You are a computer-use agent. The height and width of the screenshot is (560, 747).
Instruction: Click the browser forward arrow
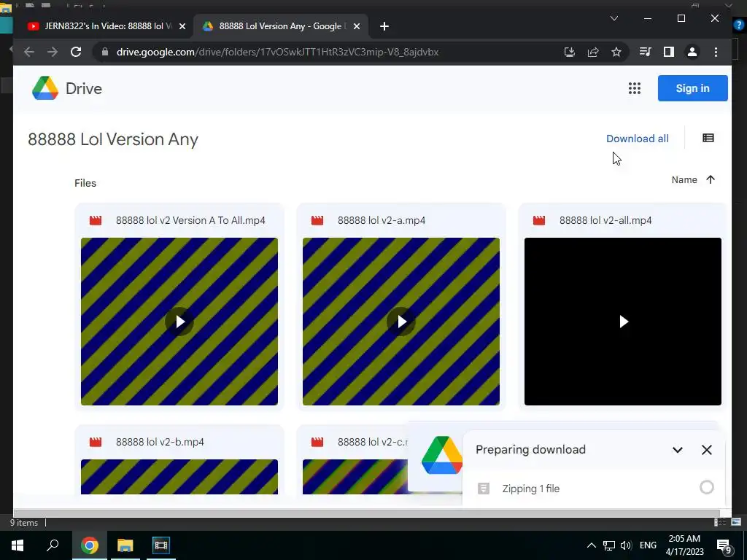coord(53,52)
